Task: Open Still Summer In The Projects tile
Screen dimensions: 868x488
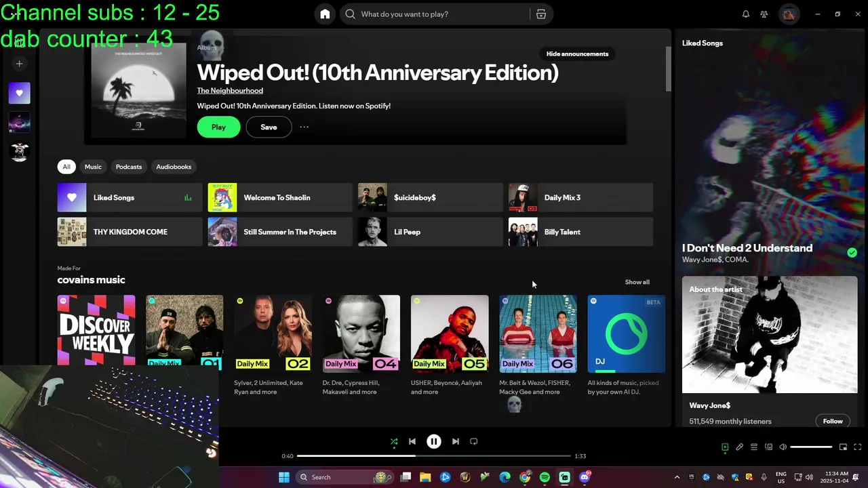Action: (x=280, y=232)
